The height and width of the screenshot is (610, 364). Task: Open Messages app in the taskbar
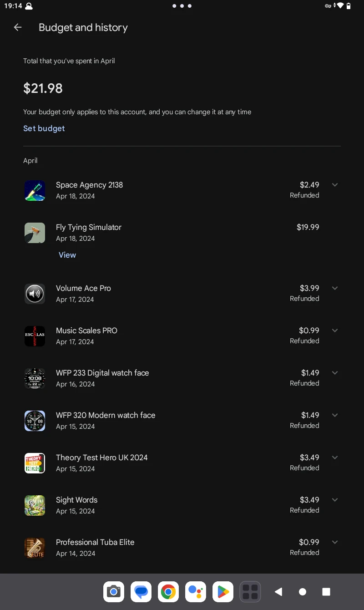[141, 592]
